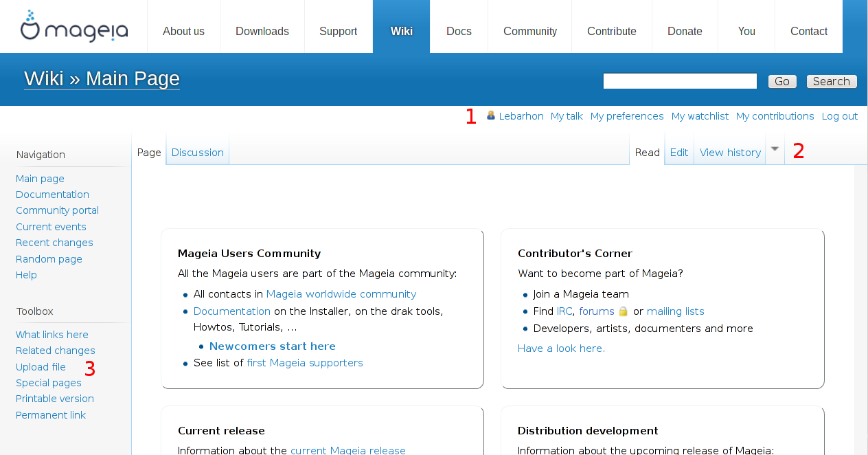Open the mailing lists link

pos(676,311)
